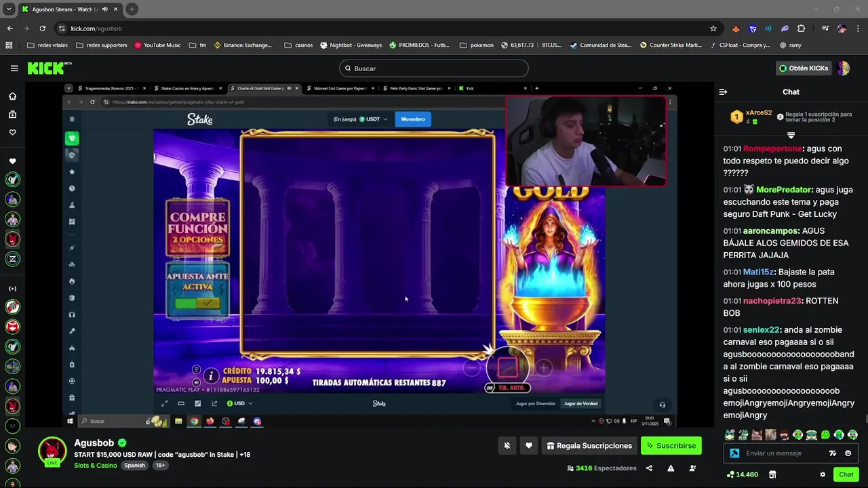Open the USDT currency dropdown in stream
The height and width of the screenshot is (488, 868).
374,119
